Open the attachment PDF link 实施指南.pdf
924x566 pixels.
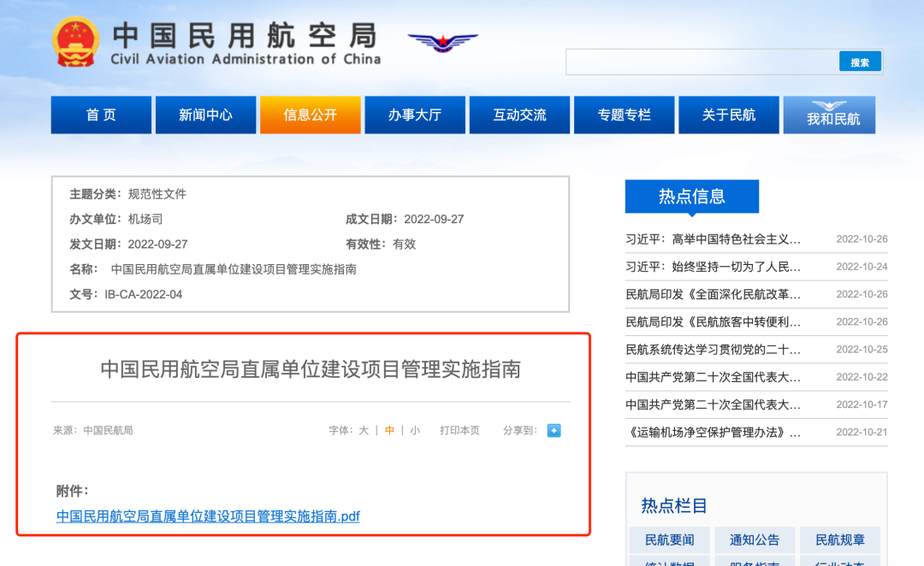tap(208, 516)
